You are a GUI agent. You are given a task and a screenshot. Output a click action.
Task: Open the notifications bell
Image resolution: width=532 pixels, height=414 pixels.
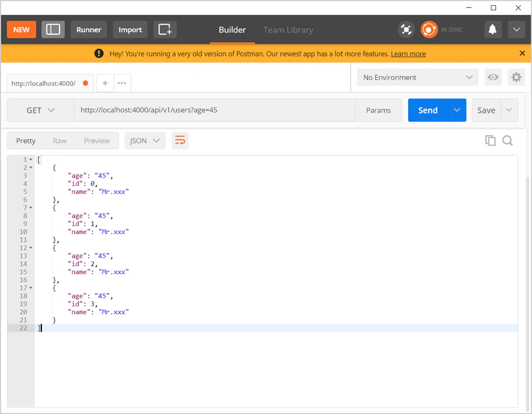pos(492,29)
